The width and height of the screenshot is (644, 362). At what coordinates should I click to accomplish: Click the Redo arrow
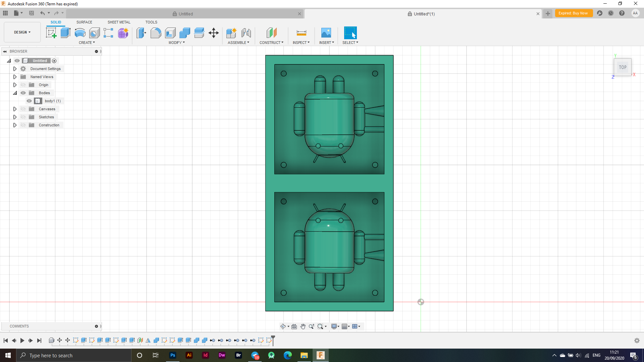point(56,13)
